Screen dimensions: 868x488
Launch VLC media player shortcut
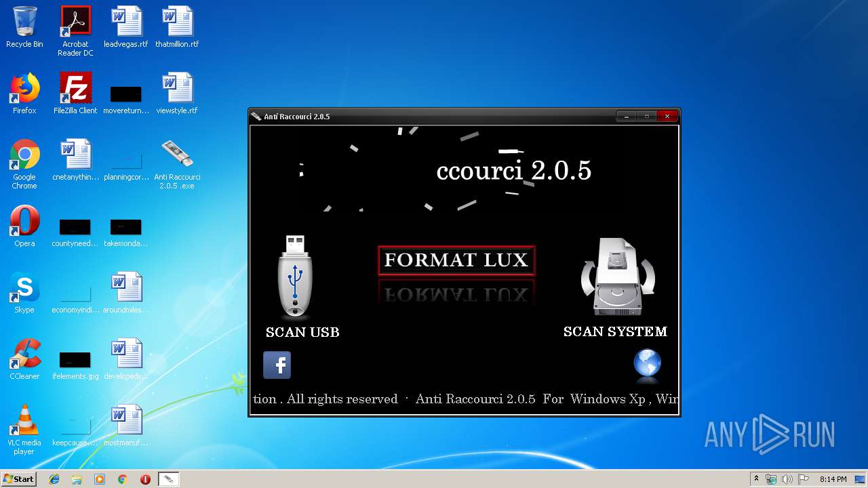pyautogui.click(x=24, y=430)
